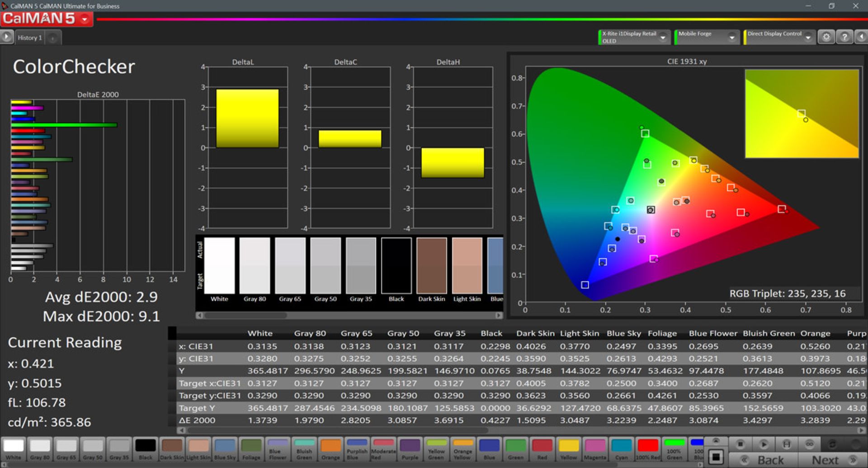This screenshot has height=468, width=868.
Task: Click the stop measurement icon
Action: pos(740,444)
